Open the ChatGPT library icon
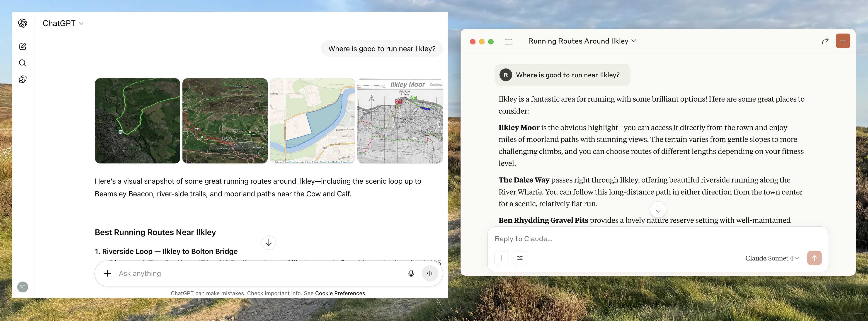Viewport: 868px width, 321px height. coord(23,80)
